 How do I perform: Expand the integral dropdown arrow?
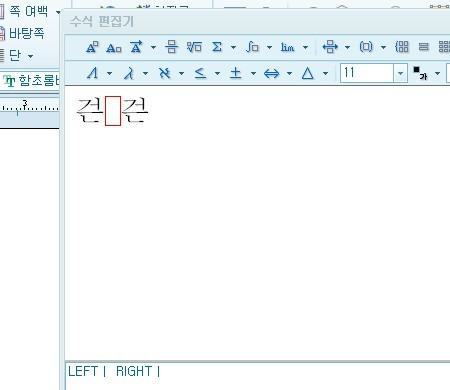pyautogui.click(x=269, y=47)
